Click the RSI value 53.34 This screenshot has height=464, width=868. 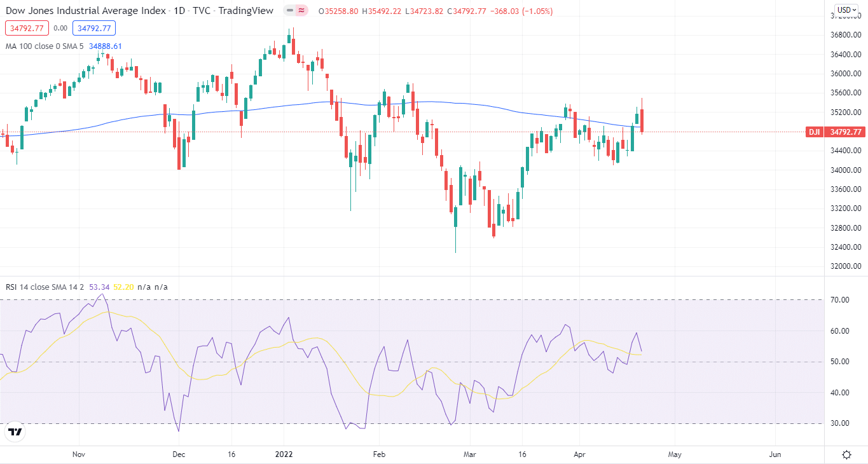coord(100,287)
